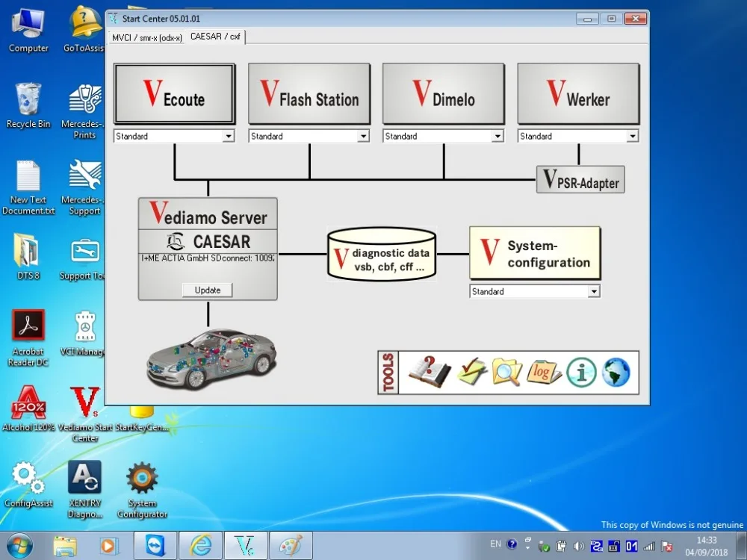747x560 pixels.
Task: Launch the Ecoute module button
Action: click(x=174, y=94)
